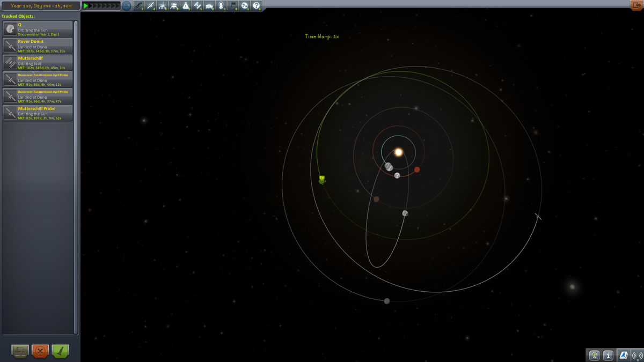Toggle the ships filter icon
Viewport: 644px width, 362px height.
186,5
